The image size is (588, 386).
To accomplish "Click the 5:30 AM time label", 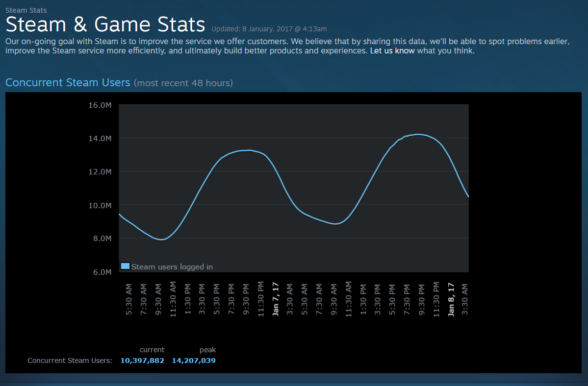I will [x=129, y=299].
